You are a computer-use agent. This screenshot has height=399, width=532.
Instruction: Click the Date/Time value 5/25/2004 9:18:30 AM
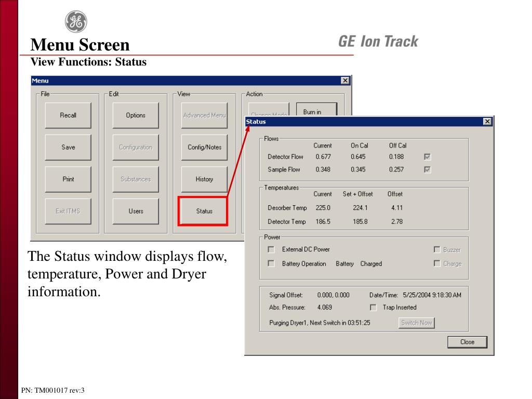pos(432,295)
